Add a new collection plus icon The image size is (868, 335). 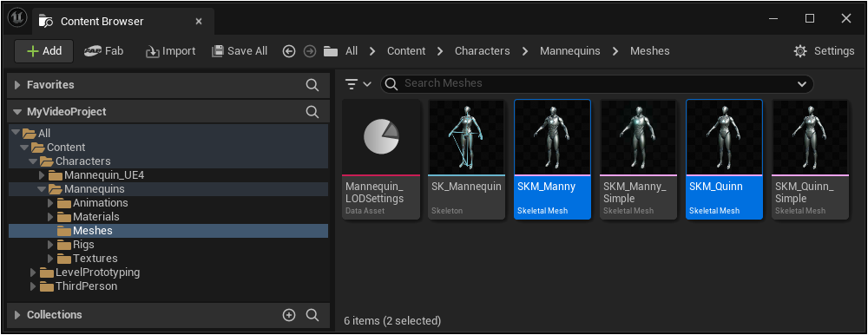point(289,315)
